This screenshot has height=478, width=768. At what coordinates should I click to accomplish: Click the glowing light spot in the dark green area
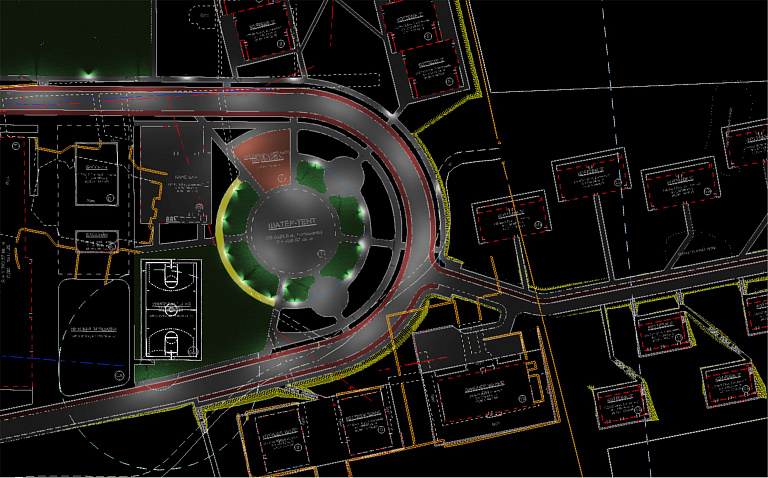(x=88, y=73)
